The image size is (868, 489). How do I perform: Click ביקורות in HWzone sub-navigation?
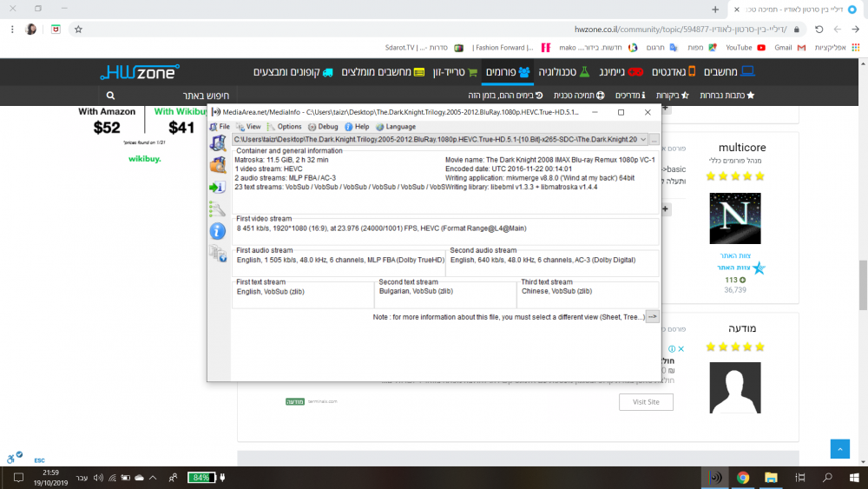click(672, 96)
